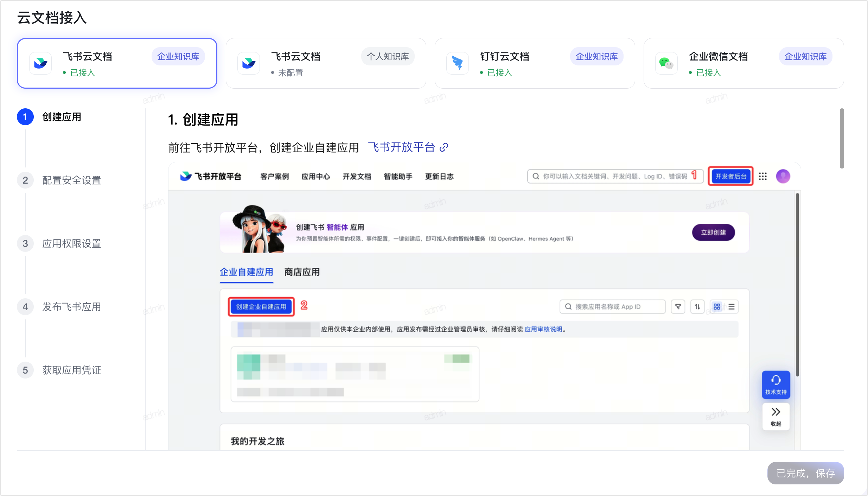Select the 企业微信文档 card
Screen dimensions: 868x496
[744, 63]
